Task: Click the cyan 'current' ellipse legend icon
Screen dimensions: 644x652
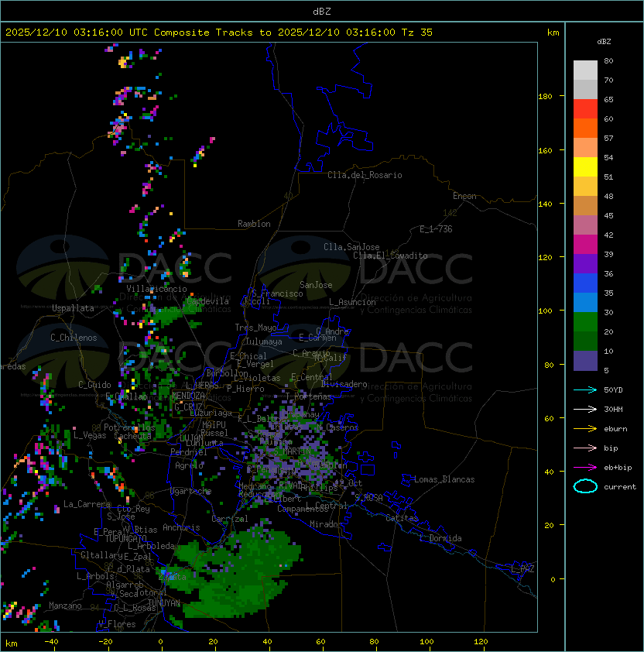Action: (x=585, y=486)
